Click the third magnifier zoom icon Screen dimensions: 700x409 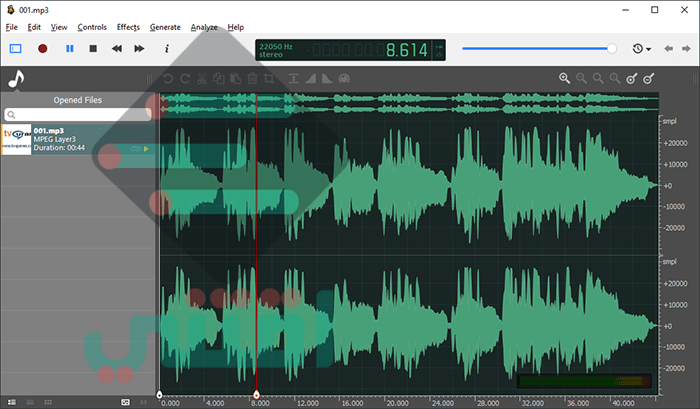coord(598,79)
